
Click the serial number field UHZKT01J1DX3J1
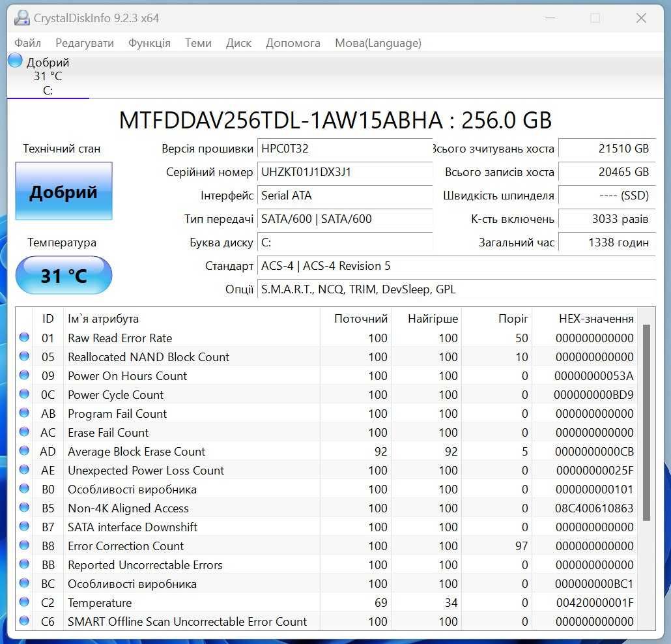[x=345, y=172]
